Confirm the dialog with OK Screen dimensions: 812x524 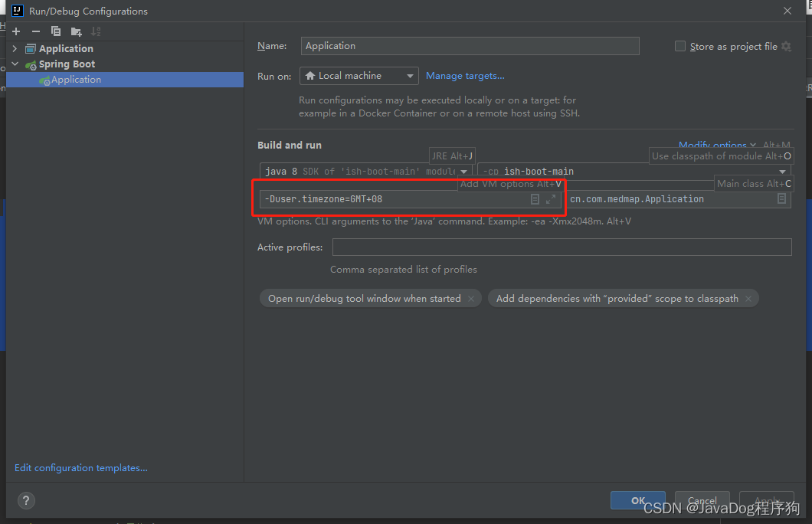click(x=638, y=500)
